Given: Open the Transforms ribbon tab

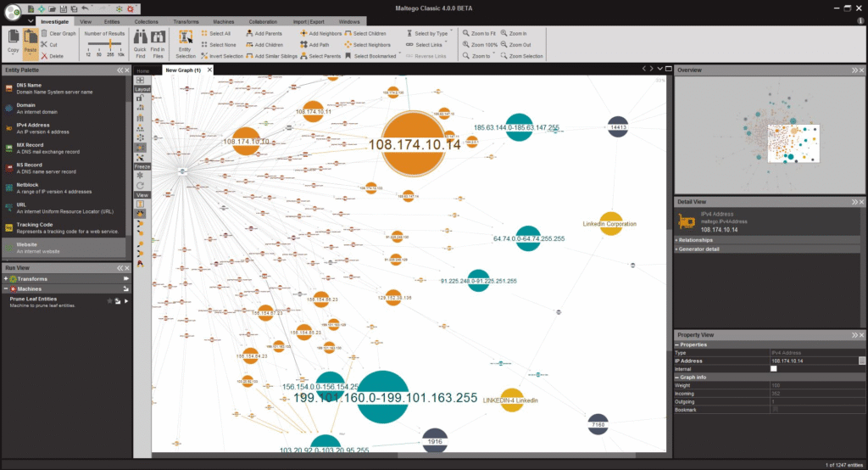Looking at the screenshot, I should (x=186, y=21).
